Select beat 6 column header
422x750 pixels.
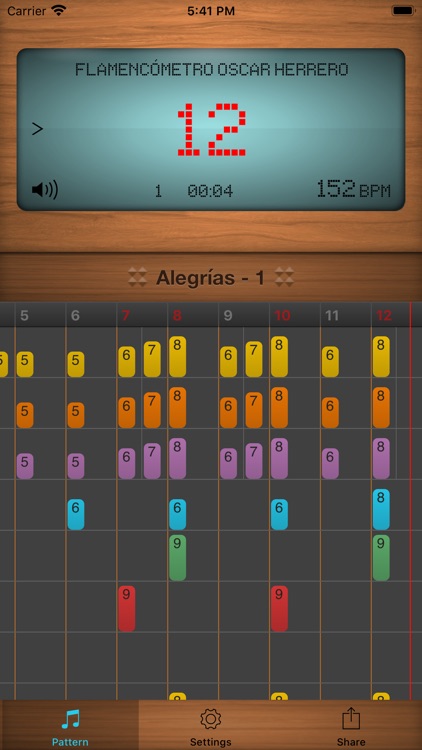coord(75,315)
